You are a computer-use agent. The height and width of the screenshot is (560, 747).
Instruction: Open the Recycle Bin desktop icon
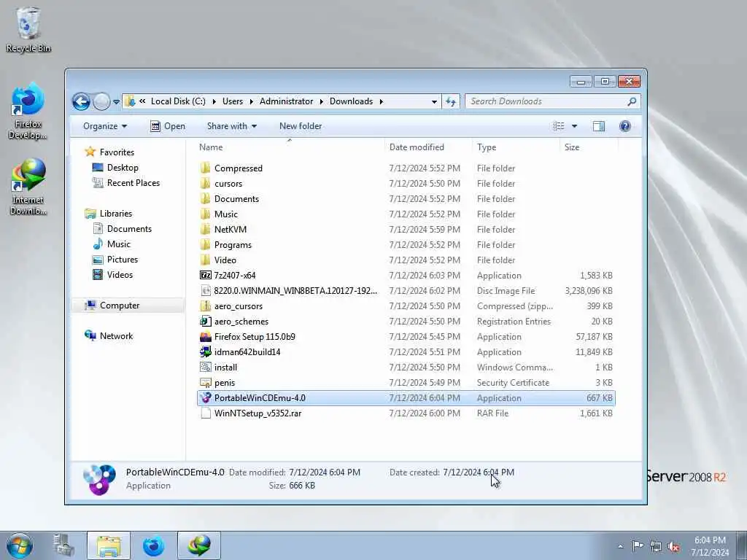(x=28, y=29)
